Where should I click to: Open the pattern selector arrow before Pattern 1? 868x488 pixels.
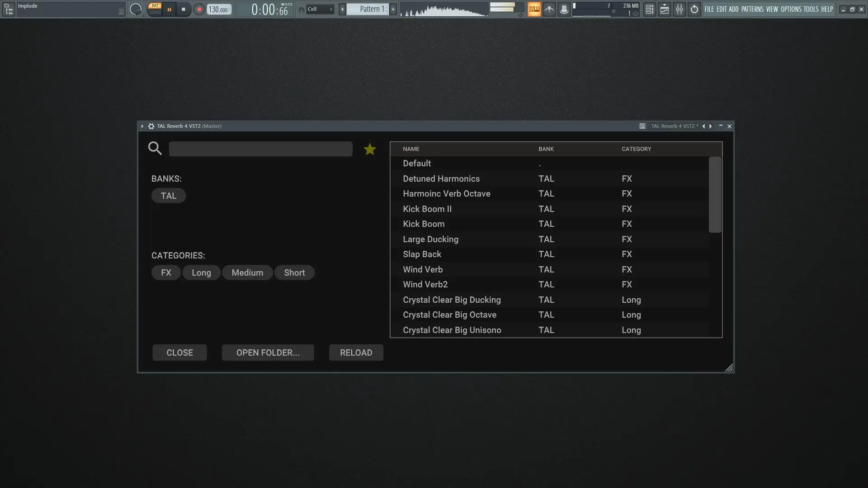tap(342, 9)
